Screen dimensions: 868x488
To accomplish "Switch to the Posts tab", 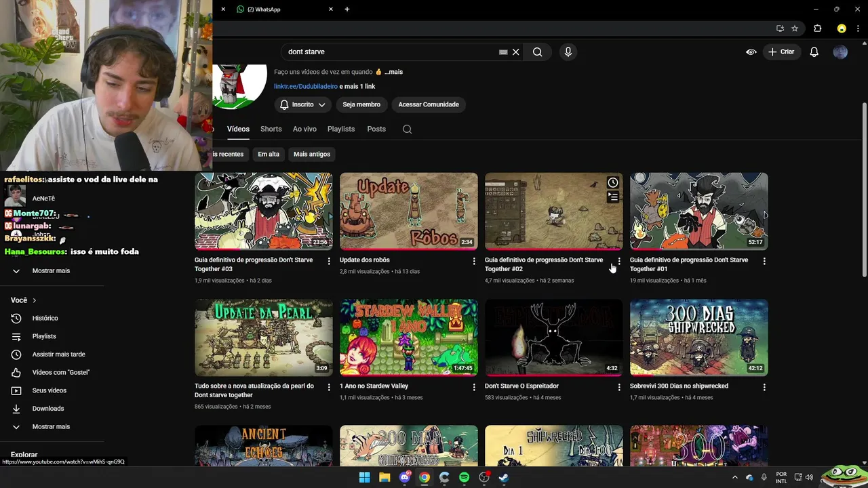I will (x=376, y=129).
